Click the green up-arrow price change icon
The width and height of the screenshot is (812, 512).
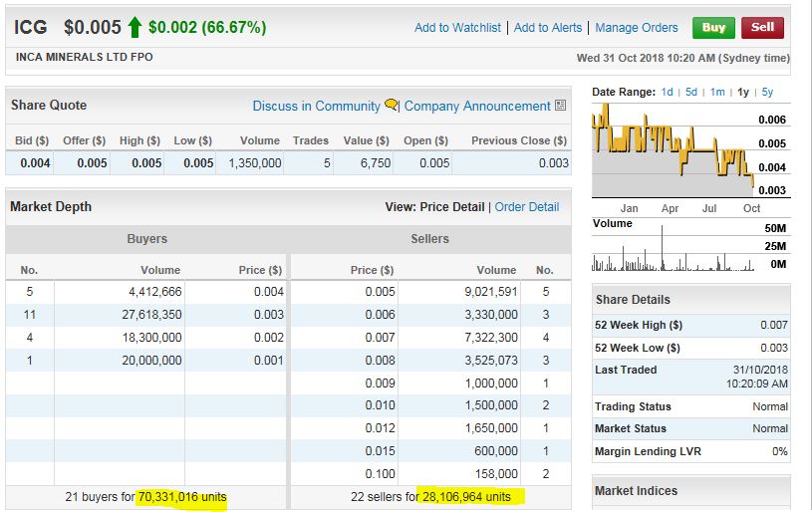(x=135, y=27)
